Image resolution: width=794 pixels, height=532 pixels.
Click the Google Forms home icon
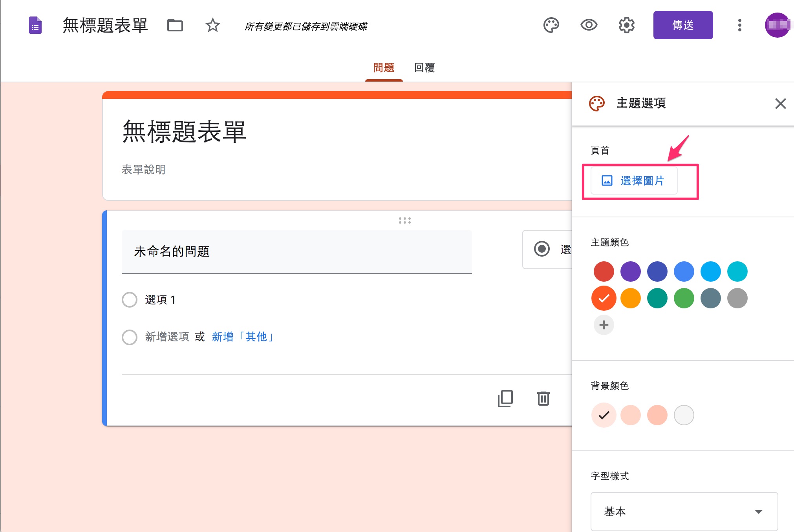click(x=35, y=26)
